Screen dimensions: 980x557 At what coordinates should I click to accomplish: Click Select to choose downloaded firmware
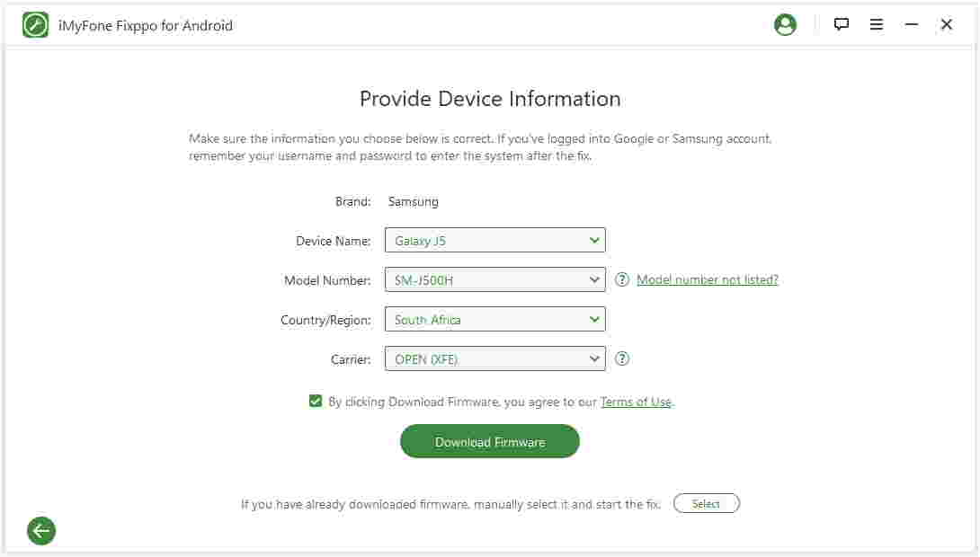(x=706, y=504)
